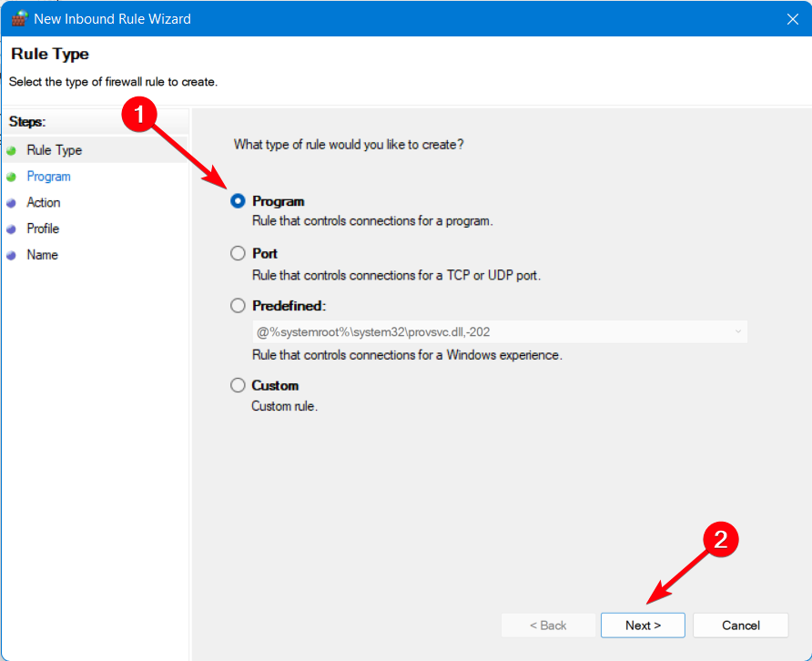Viewport: 812px width, 661px height.
Task: Click the provsvc.dll predefined combo box
Action: (500, 331)
